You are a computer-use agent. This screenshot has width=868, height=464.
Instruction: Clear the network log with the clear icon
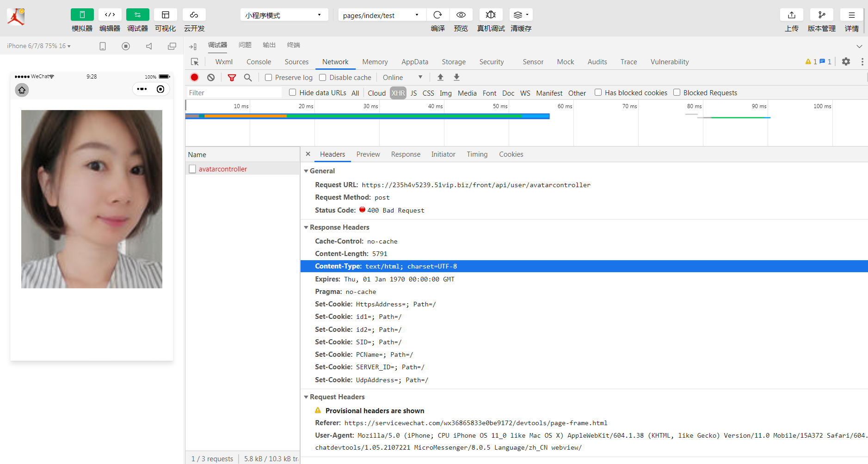[x=211, y=78]
